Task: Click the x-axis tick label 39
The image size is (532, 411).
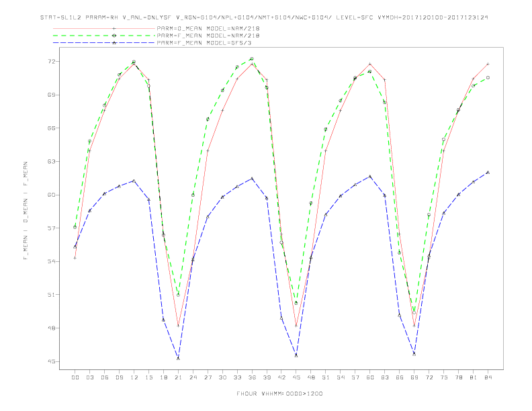Action: point(267,377)
